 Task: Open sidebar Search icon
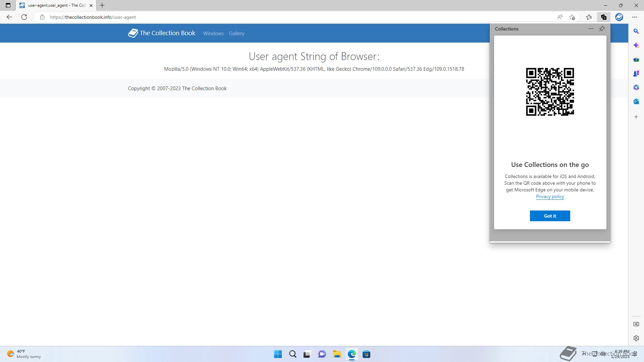click(636, 31)
